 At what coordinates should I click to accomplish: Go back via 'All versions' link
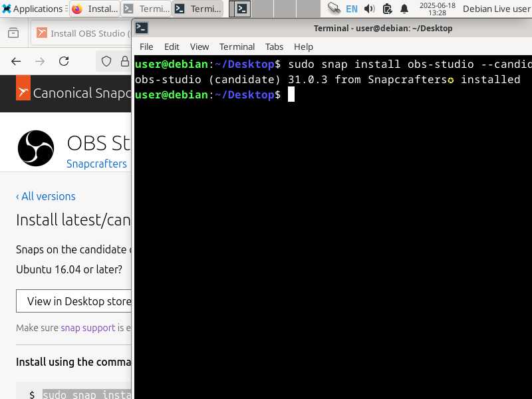pyautogui.click(x=46, y=196)
